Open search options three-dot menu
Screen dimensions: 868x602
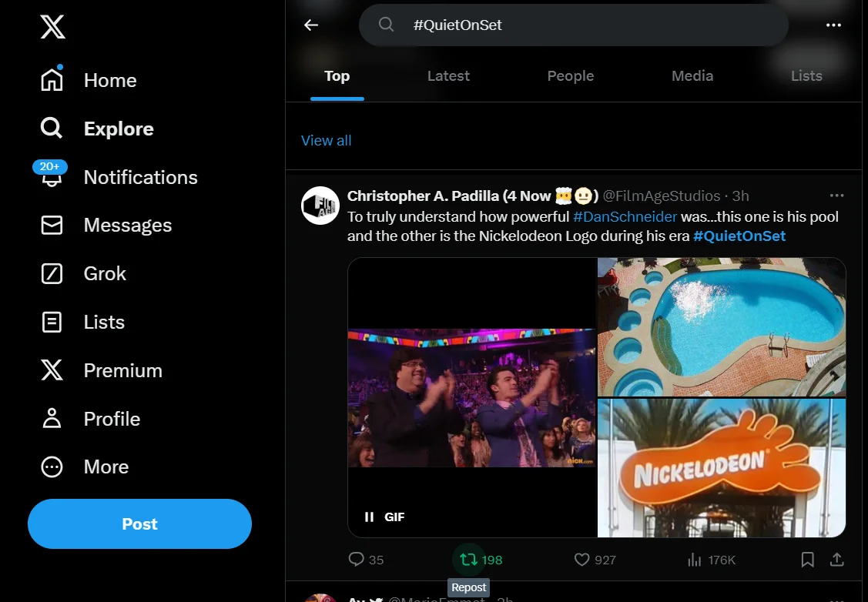833,25
